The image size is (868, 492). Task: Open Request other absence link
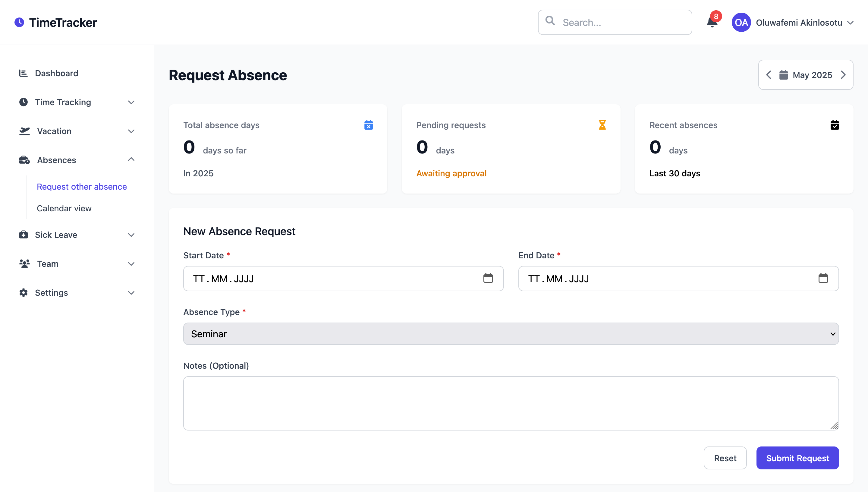click(x=82, y=187)
